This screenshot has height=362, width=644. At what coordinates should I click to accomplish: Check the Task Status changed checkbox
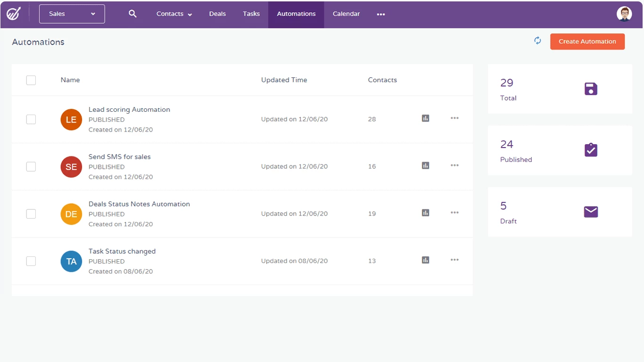31,261
